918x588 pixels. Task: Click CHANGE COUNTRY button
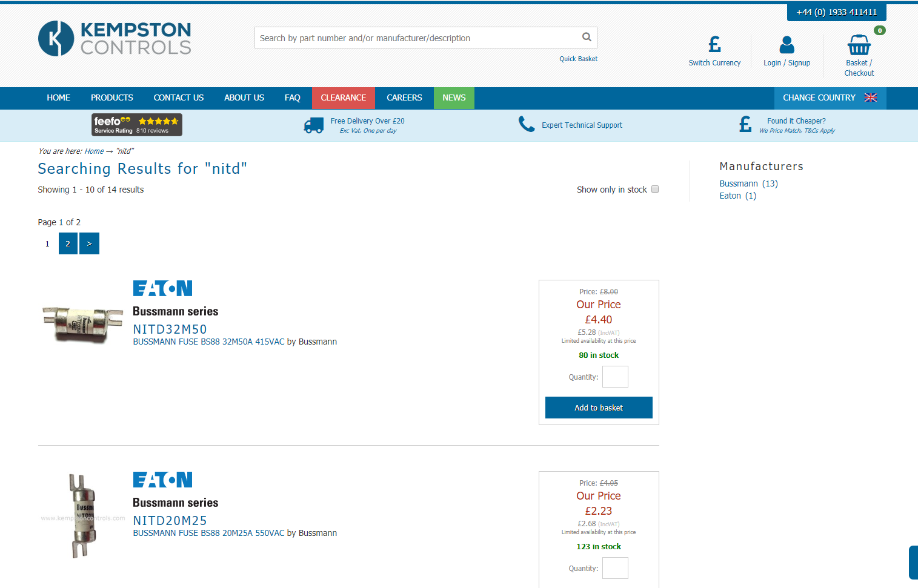tap(830, 97)
